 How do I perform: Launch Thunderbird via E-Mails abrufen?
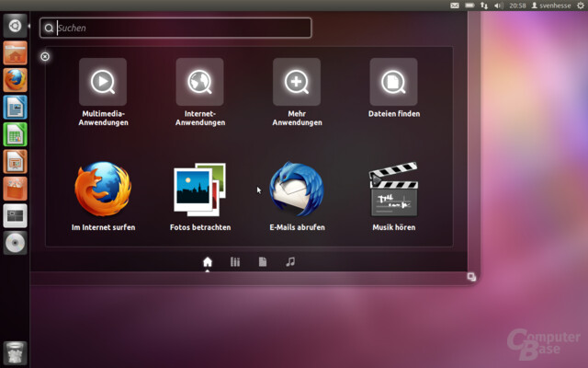(297, 196)
